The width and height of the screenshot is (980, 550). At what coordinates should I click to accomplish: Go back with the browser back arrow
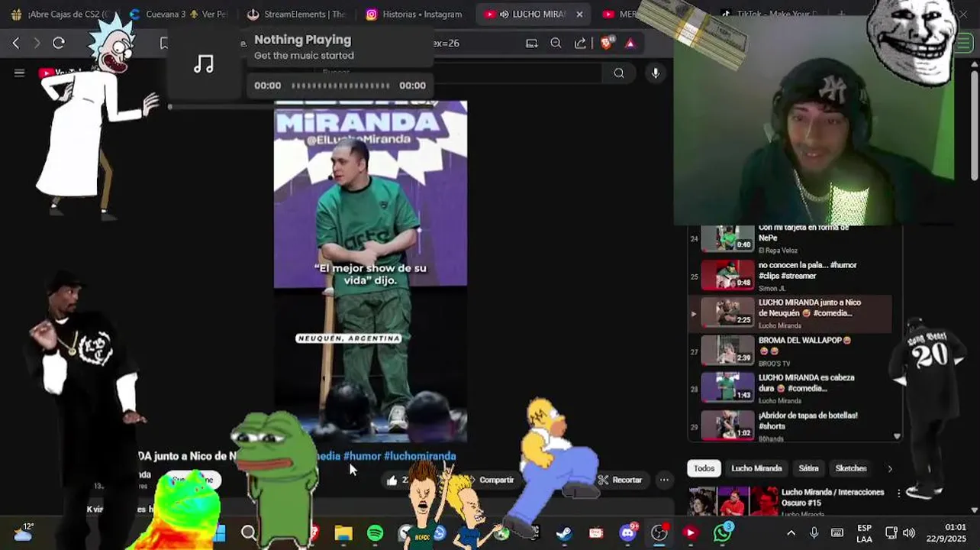coord(15,44)
